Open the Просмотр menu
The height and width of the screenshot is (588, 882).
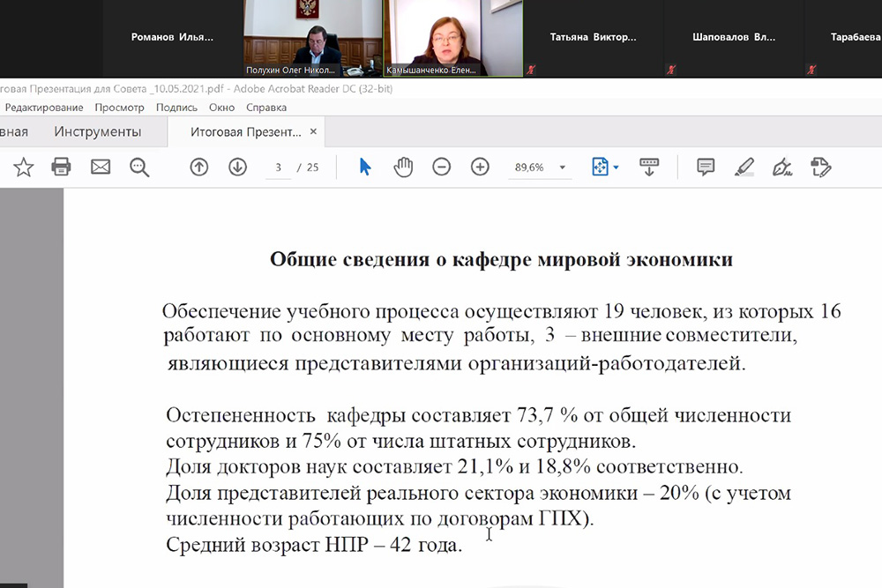coord(119,108)
